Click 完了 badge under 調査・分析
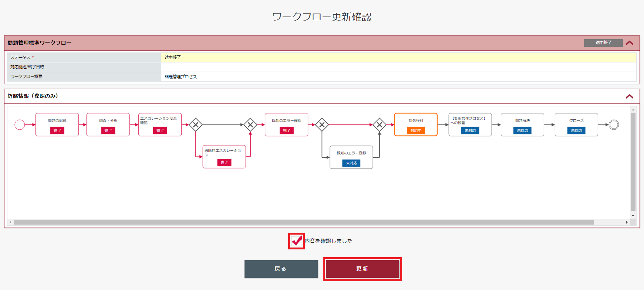644x290 pixels. tap(108, 130)
